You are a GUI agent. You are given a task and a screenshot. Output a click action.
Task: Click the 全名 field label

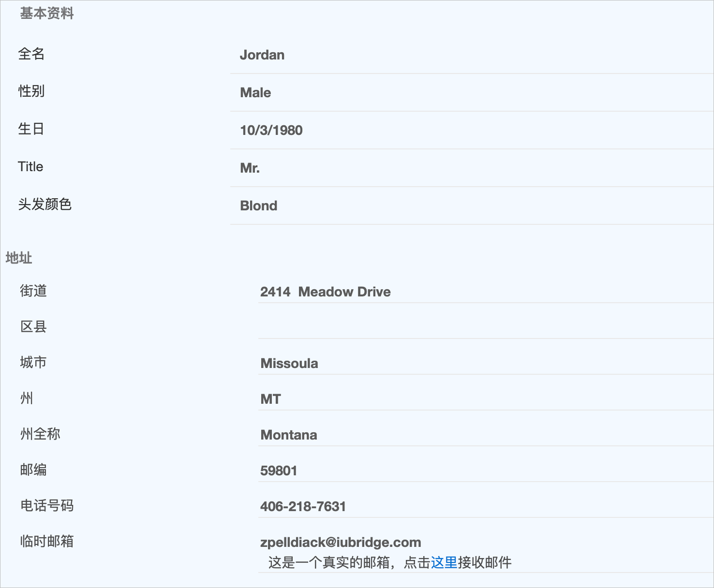31,54
